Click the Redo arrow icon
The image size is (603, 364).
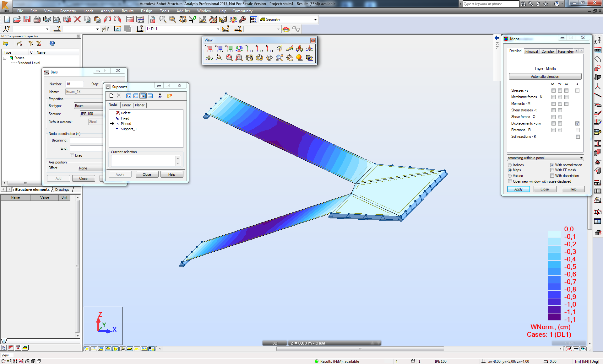(x=117, y=19)
